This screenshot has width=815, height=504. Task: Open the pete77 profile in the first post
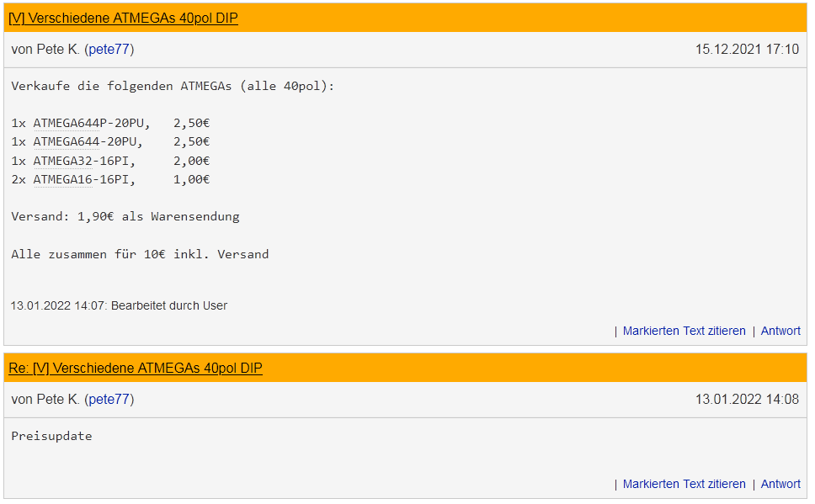(x=109, y=50)
